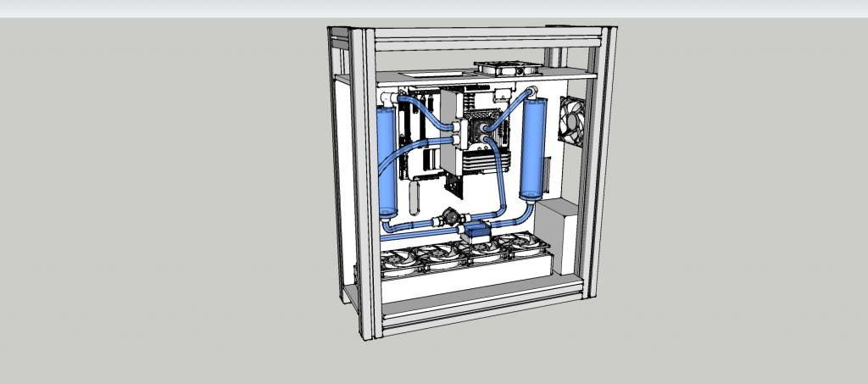868x384 pixels.
Task: Select the CPU water block on the motherboard
Action: pos(480,131)
